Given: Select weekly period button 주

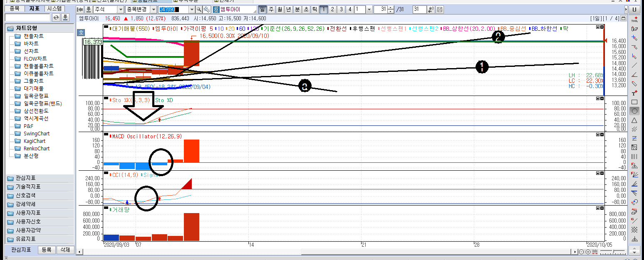Looking at the screenshot, I should [x=271, y=9].
